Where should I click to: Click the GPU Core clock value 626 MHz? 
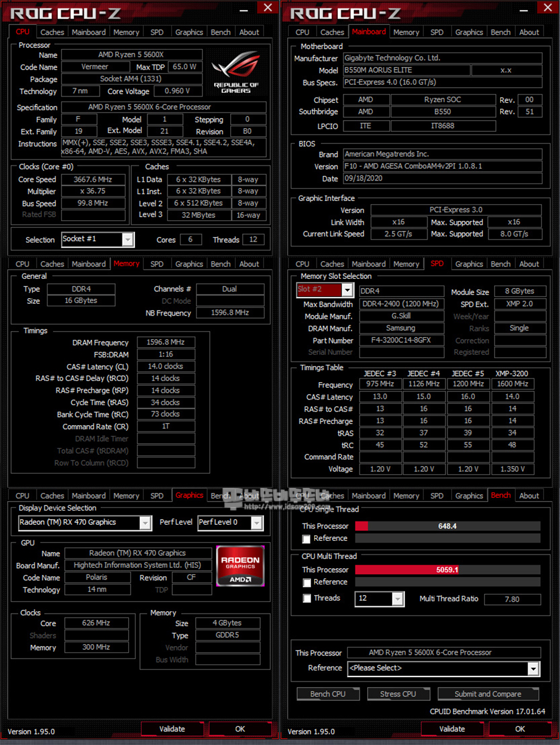coord(96,624)
